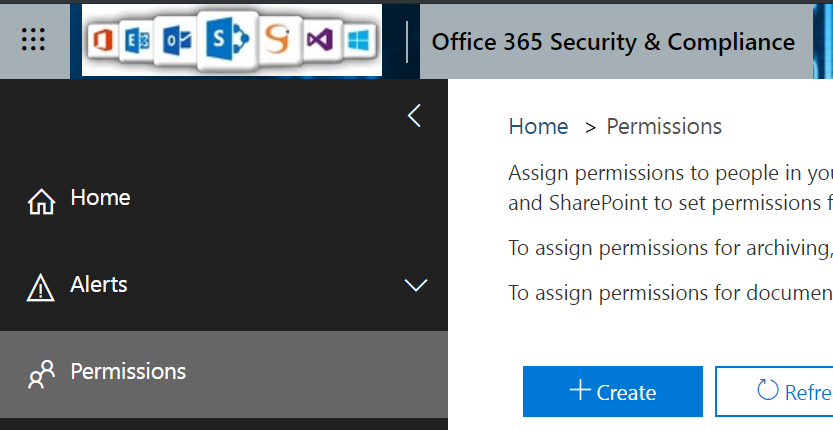
Task: Click the Office logo icon
Action: click(x=103, y=41)
